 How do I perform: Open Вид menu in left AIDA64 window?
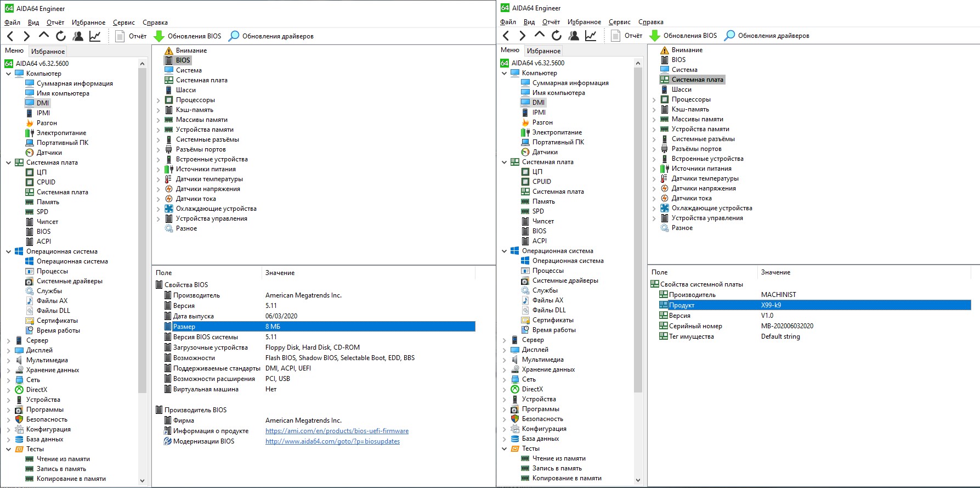click(33, 23)
